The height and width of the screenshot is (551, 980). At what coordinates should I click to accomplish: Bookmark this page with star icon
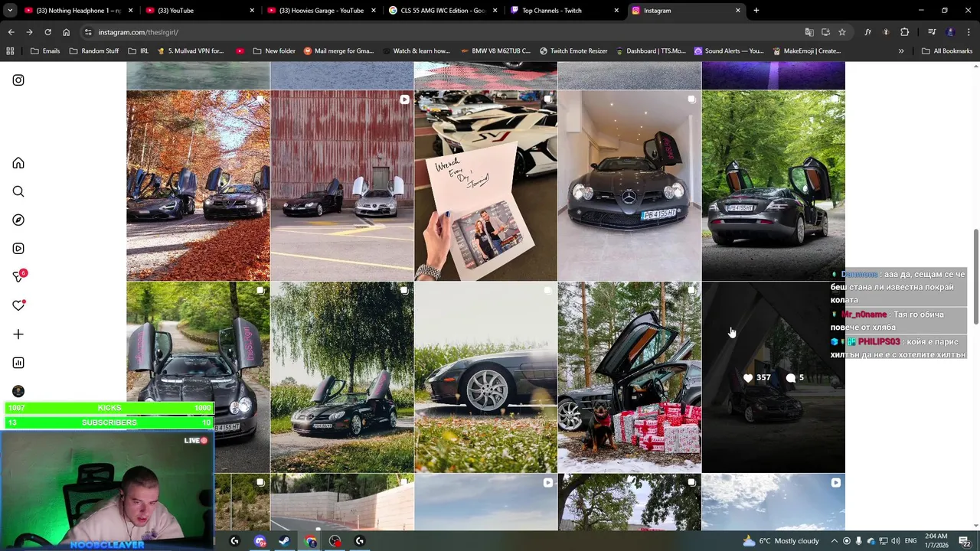point(842,32)
